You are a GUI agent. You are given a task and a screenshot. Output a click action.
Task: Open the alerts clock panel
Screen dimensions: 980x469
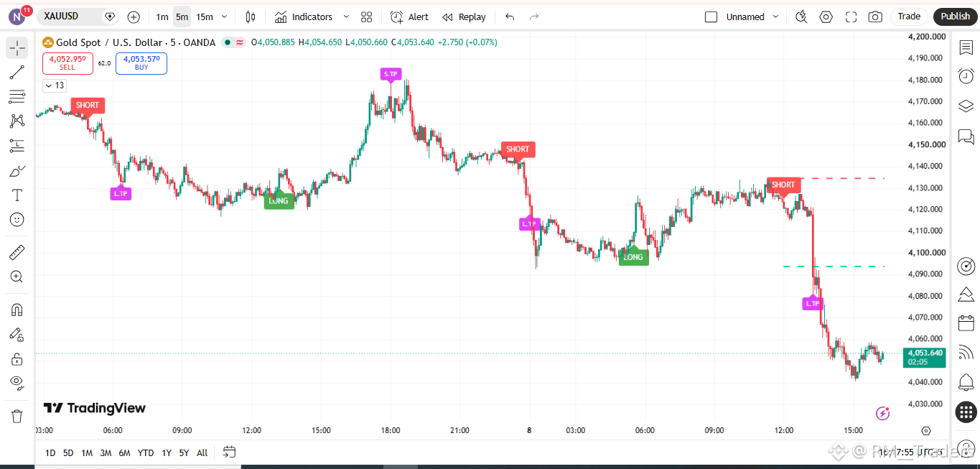coord(966,76)
